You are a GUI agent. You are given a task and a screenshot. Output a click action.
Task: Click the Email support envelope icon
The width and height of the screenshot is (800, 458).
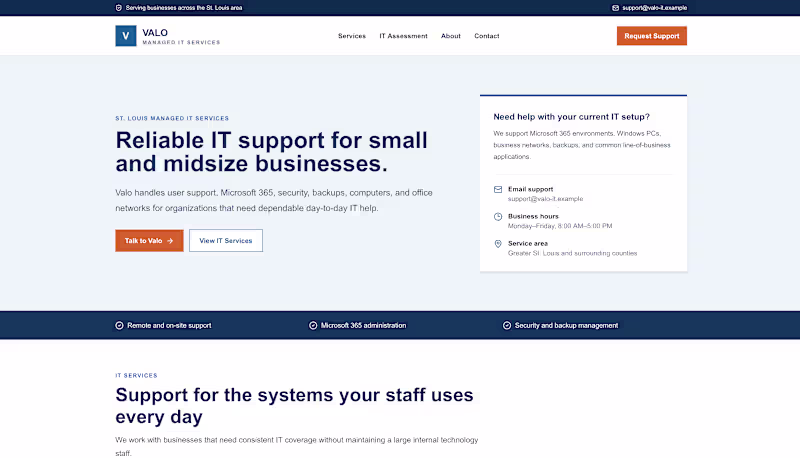pos(498,189)
